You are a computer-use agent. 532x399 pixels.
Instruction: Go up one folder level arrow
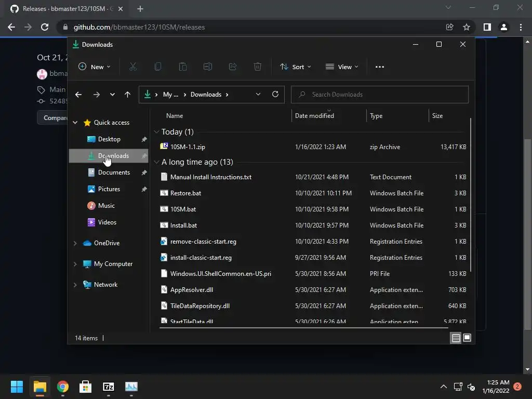(x=127, y=95)
